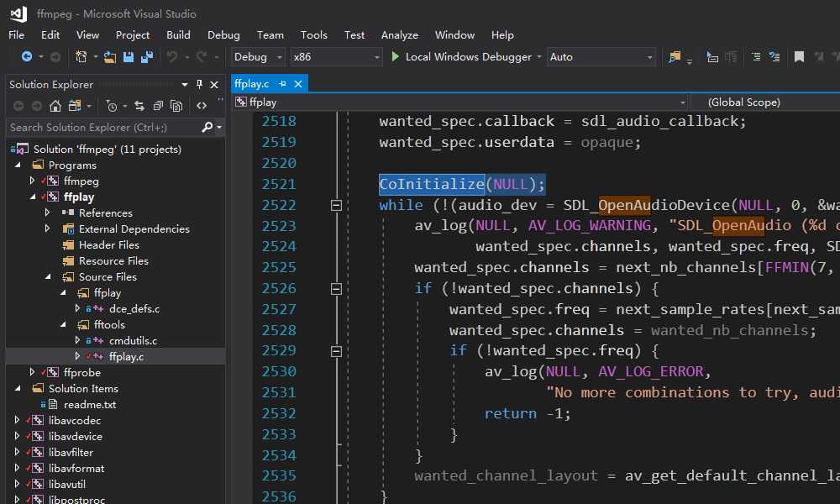The image size is (840, 504).
Task: Expand the ffprobe project node
Action: coord(32,372)
